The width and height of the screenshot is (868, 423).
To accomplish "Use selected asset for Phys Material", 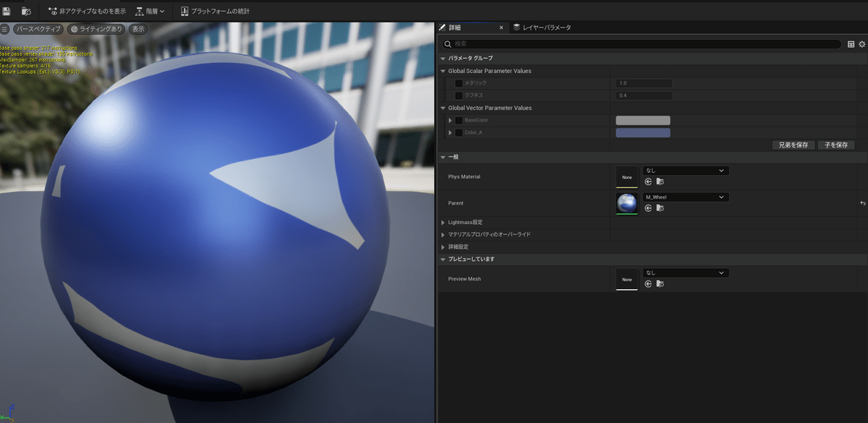I will pyautogui.click(x=649, y=182).
